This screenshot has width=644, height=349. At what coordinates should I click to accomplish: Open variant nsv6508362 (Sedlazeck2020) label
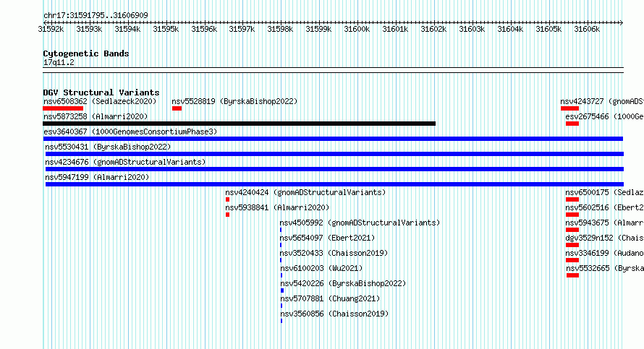(x=100, y=101)
